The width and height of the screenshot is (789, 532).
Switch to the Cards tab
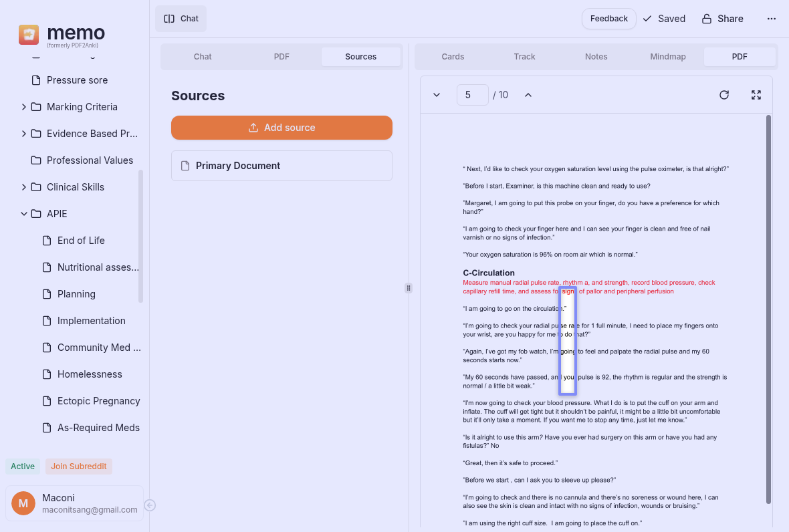(x=453, y=57)
